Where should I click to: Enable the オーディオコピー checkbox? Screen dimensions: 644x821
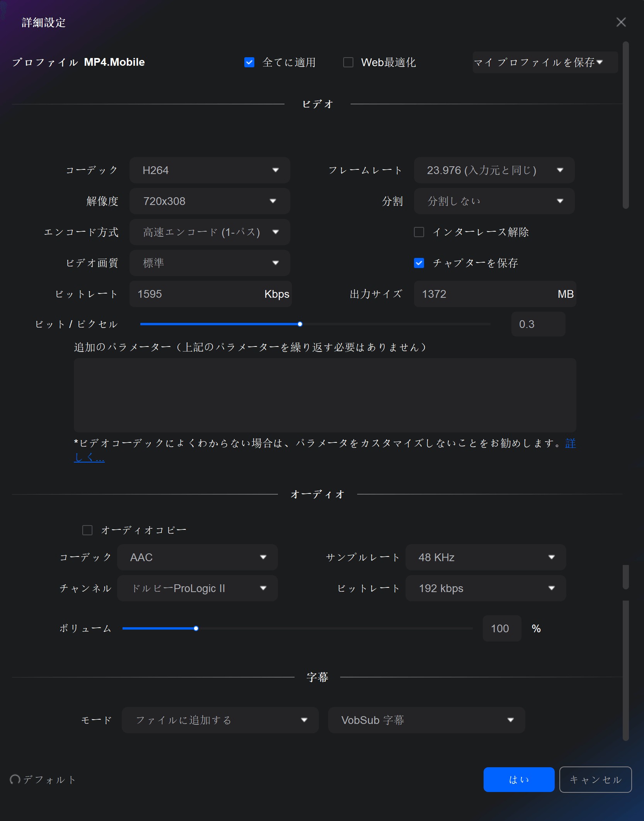87,530
